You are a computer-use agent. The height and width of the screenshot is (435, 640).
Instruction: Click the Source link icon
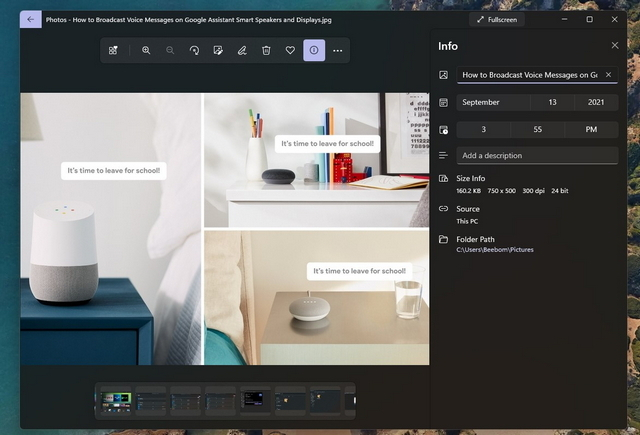[x=443, y=209]
